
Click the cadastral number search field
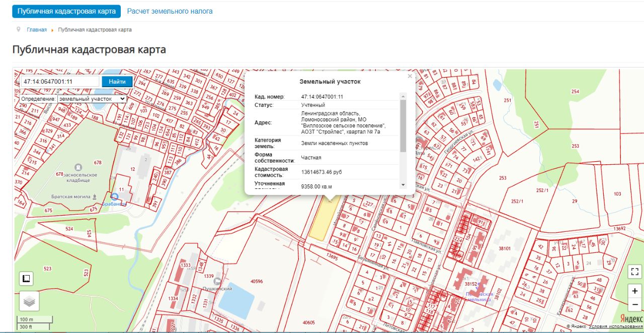coord(60,82)
